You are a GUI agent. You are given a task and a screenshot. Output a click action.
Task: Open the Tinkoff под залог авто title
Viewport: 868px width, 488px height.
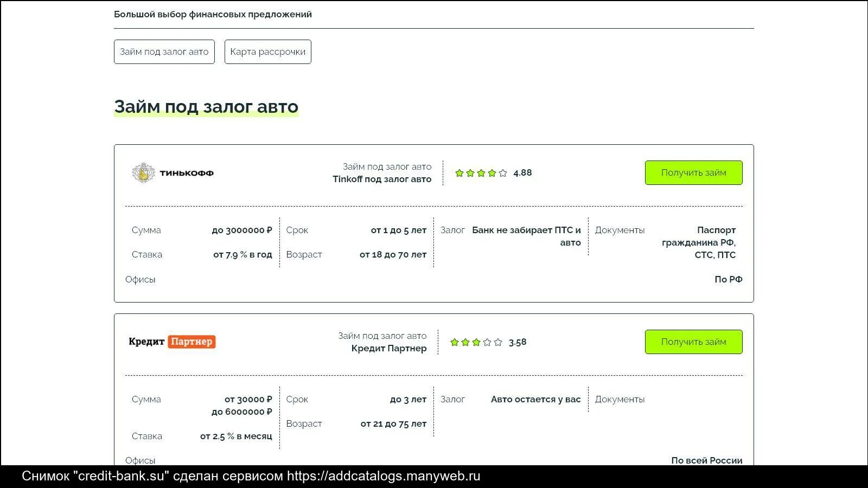pyautogui.click(x=382, y=179)
